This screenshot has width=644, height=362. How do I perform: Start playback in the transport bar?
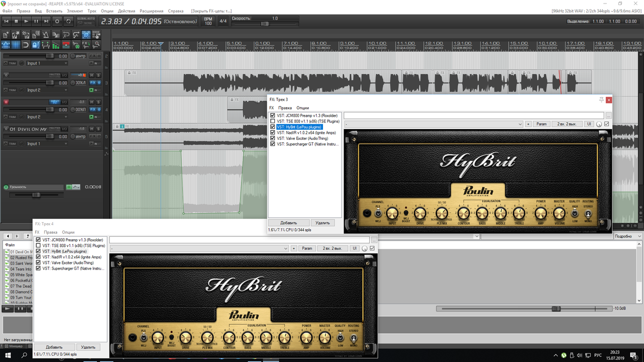[x=26, y=21]
